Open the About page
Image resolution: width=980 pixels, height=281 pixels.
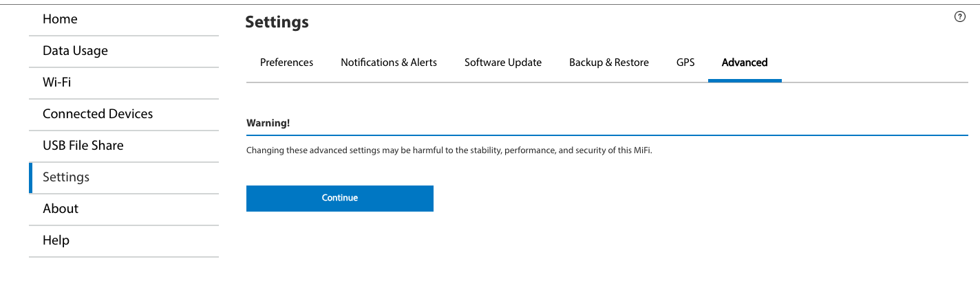(x=124, y=209)
